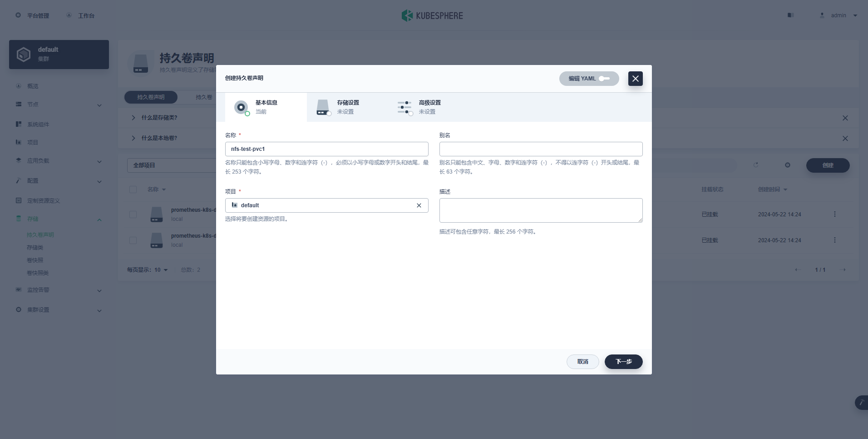Click the configuration sidebar icon
This screenshot has width=868, height=439.
point(19,180)
